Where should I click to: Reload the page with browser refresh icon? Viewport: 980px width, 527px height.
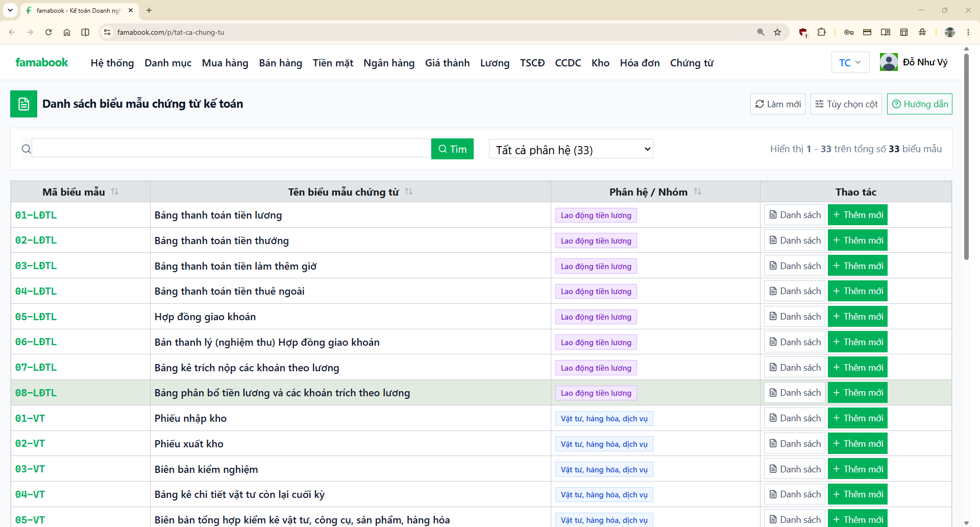click(48, 32)
